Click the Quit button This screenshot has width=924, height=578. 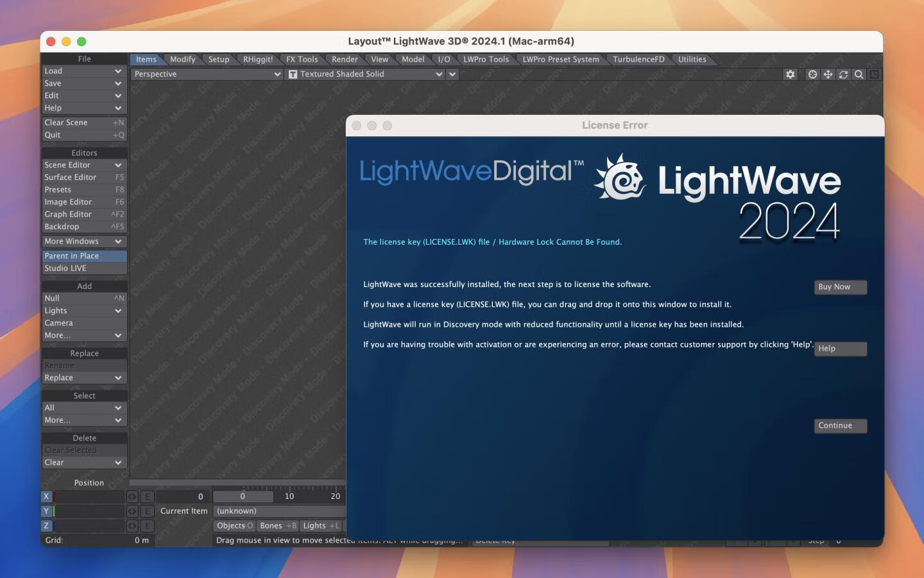tap(84, 136)
